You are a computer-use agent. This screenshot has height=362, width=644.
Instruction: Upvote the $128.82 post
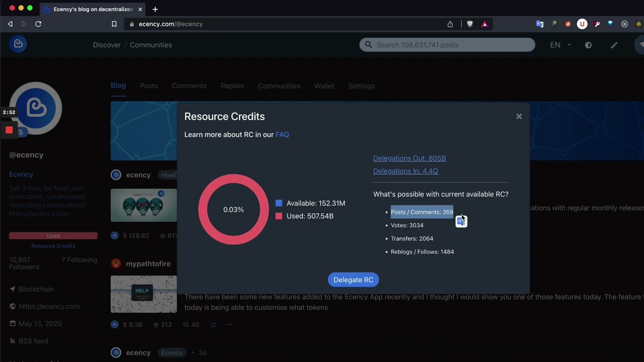click(115, 236)
